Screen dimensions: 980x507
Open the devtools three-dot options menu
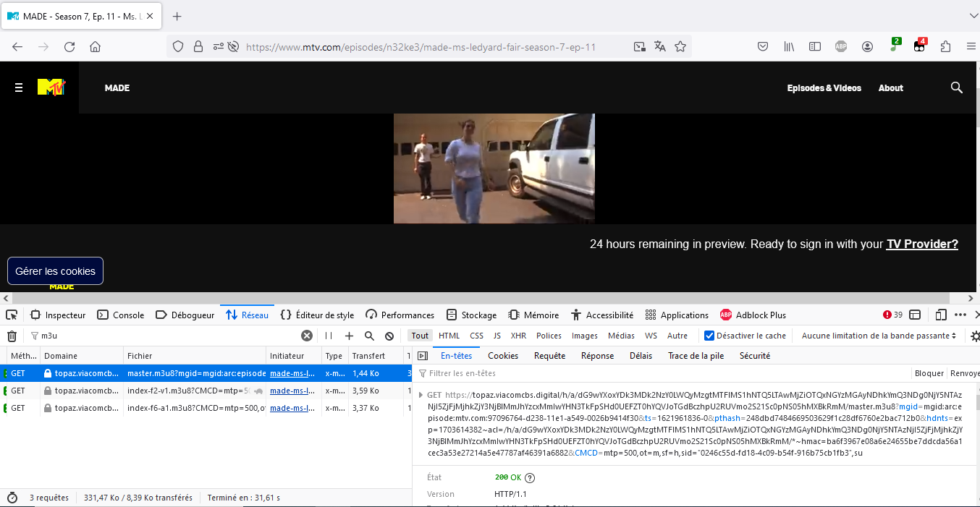point(960,315)
